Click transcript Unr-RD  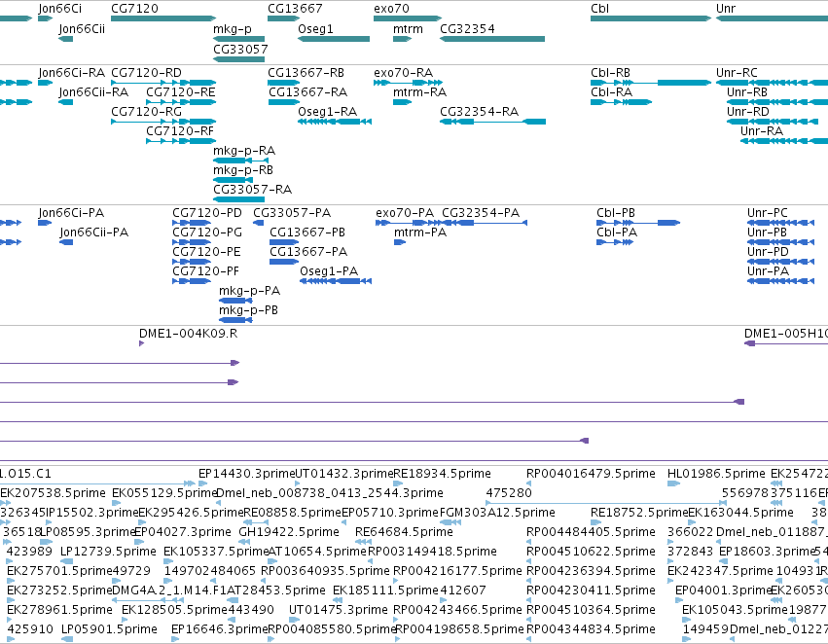772,122
